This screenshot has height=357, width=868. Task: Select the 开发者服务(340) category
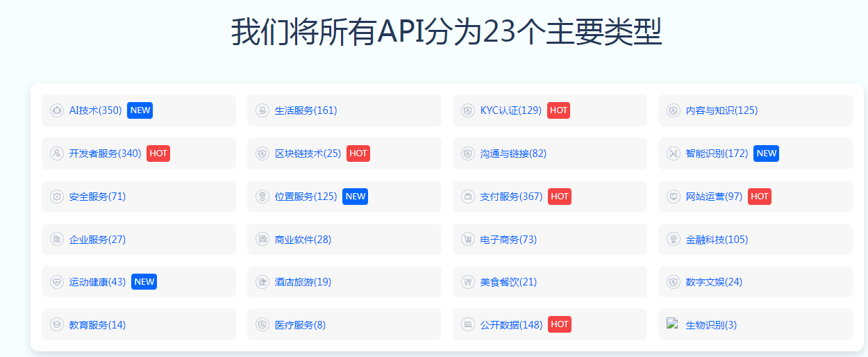tap(106, 153)
